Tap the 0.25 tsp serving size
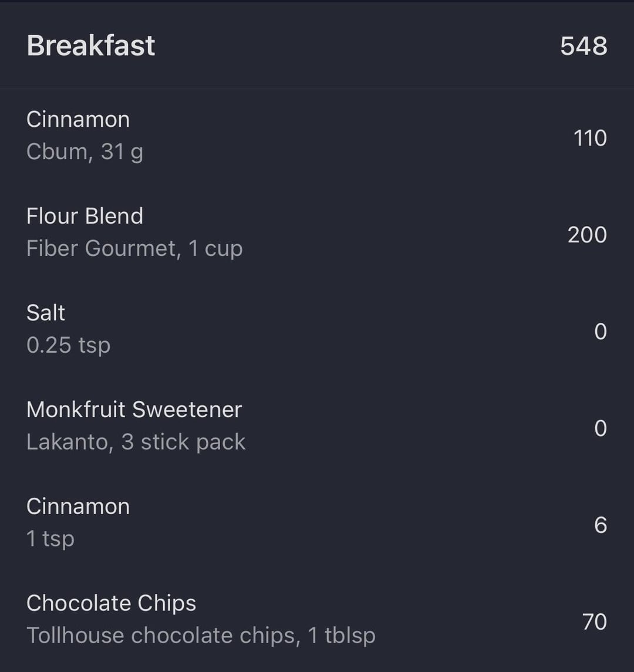 68,345
